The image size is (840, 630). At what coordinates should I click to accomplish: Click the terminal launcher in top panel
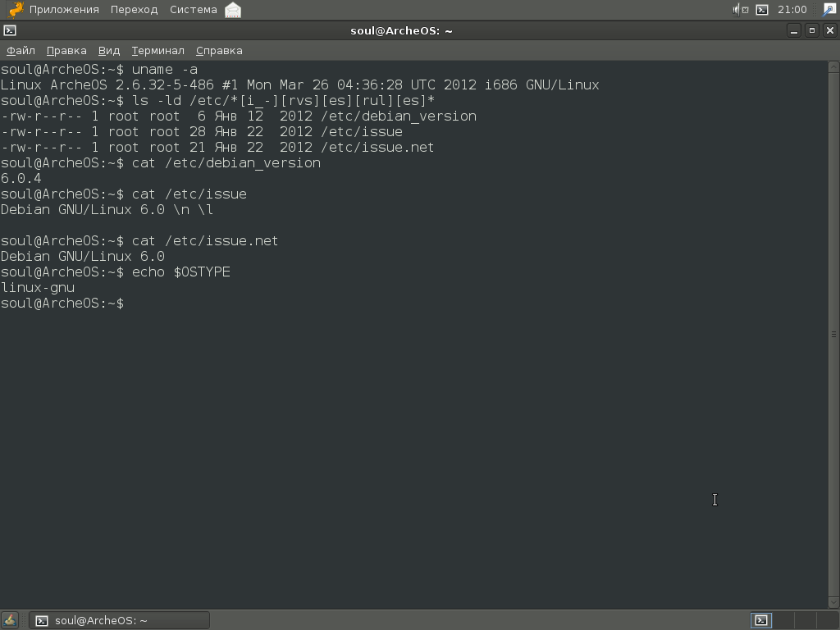pyautogui.click(x=762, y=10)
